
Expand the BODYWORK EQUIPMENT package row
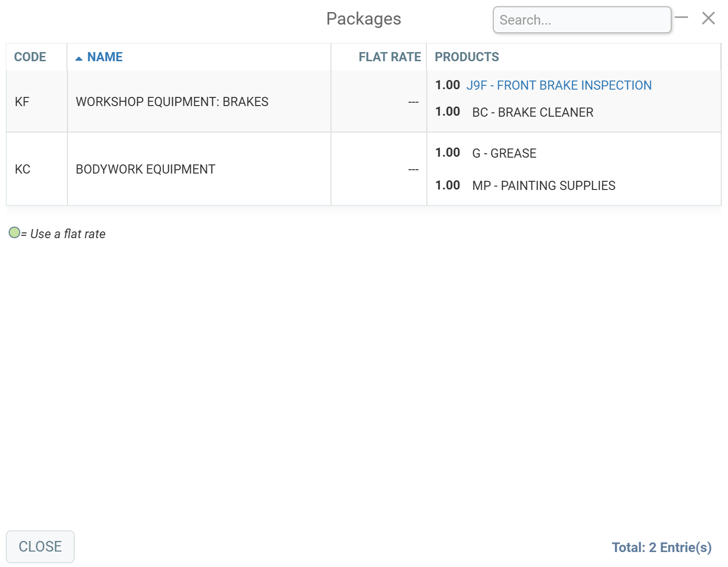click(146, 169)
